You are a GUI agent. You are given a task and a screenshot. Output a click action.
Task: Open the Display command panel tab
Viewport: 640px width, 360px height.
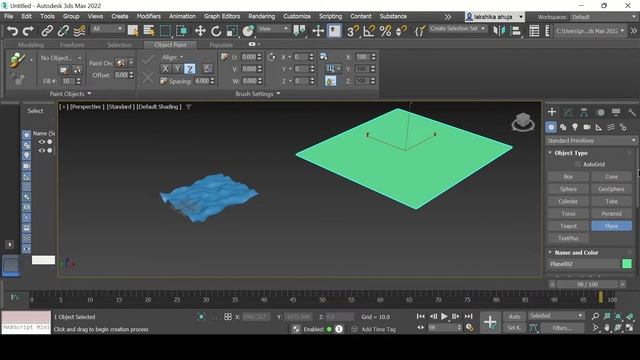(616, 112)
